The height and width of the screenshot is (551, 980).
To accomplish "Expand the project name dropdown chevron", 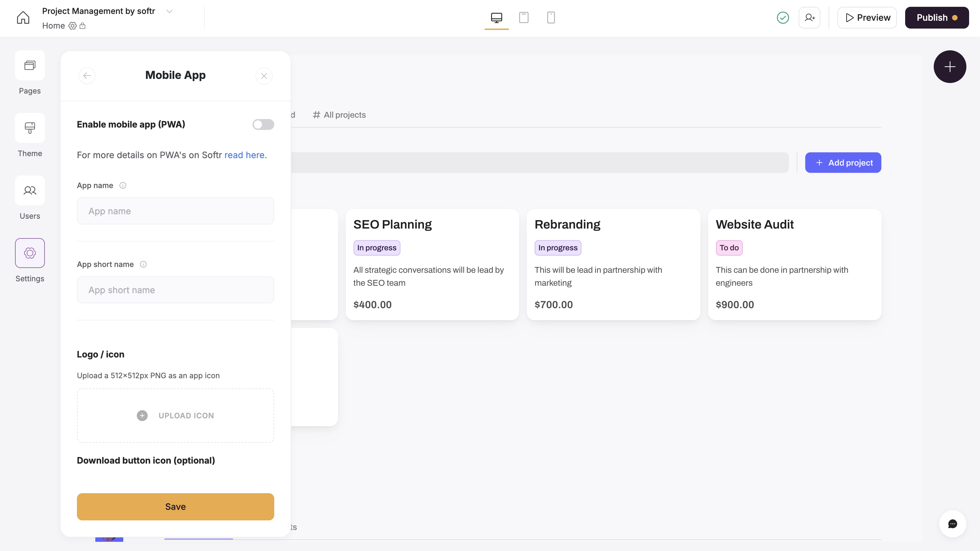I will coord(169,11).
